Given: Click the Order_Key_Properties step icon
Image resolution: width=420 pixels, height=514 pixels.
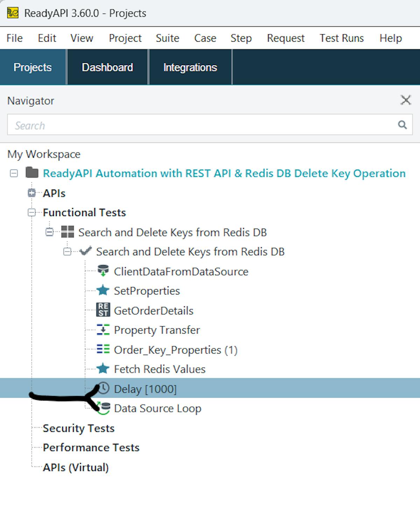Looking at the screenshot, I should (103, 349).
